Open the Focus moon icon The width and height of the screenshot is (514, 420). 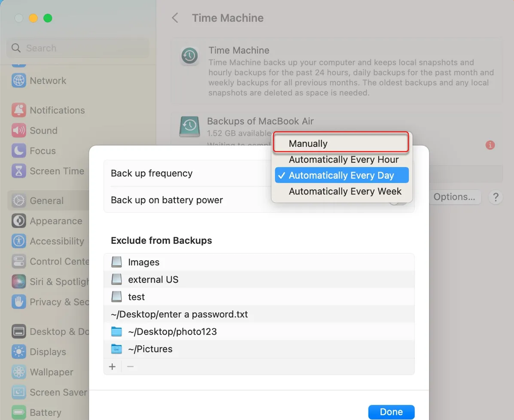19,151
